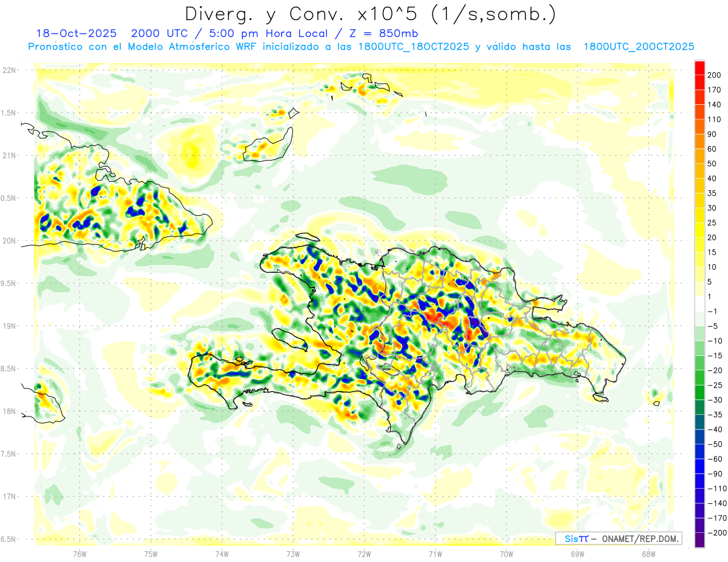728x562 pixels.
Task: Click the color scale value "200" at top
Action: (714, 75)
